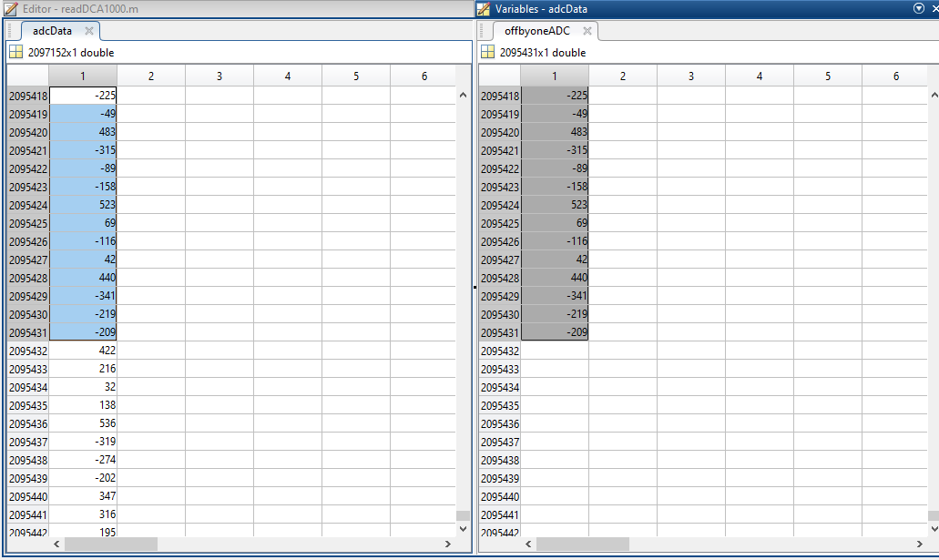Screen dimensions: 939x560
Task: Click -209 cell in adcData
Action: tap(83, 332)
